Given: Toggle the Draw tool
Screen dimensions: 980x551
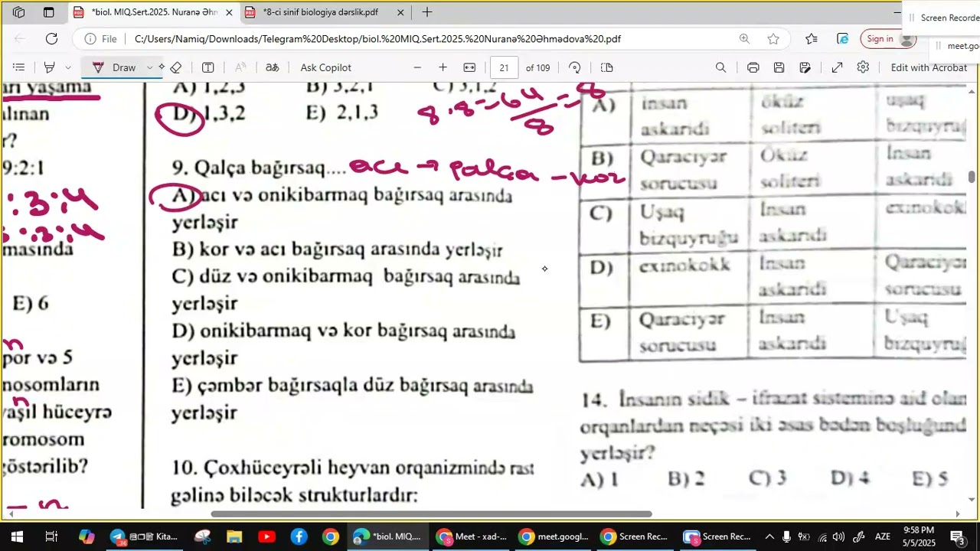Looking at the screenshot, I should coord(114,67).
